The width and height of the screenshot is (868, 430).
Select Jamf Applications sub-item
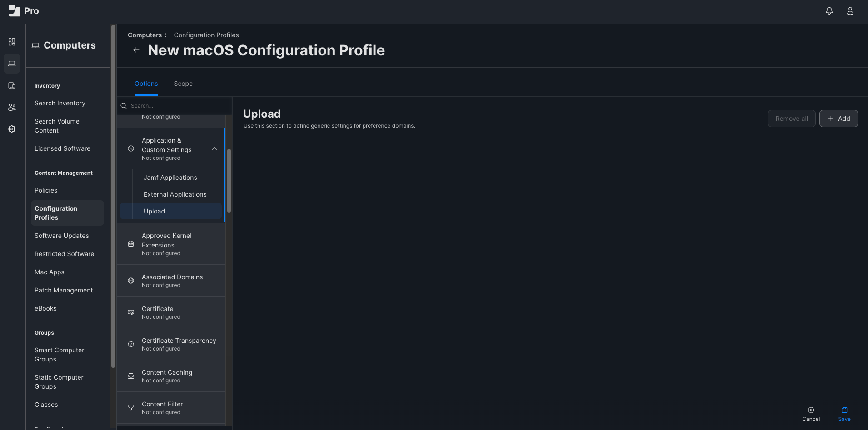click(170, 178)
